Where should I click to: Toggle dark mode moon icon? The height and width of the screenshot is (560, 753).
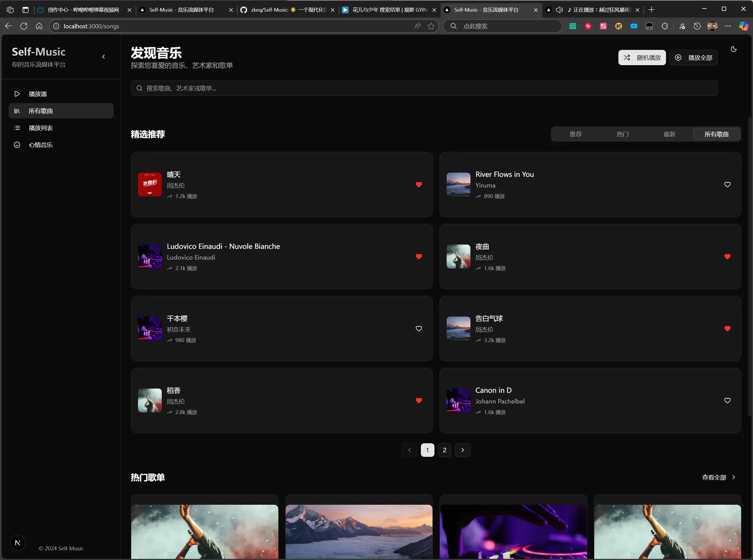pos(733,49)
